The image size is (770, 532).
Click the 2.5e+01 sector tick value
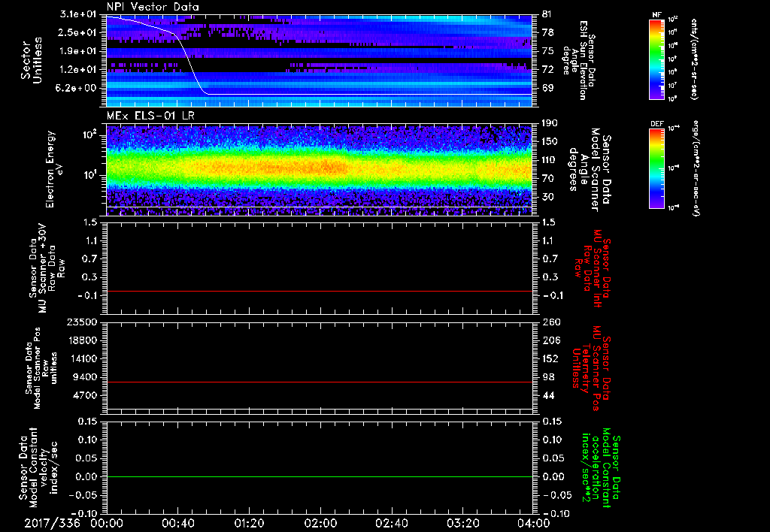78,32
